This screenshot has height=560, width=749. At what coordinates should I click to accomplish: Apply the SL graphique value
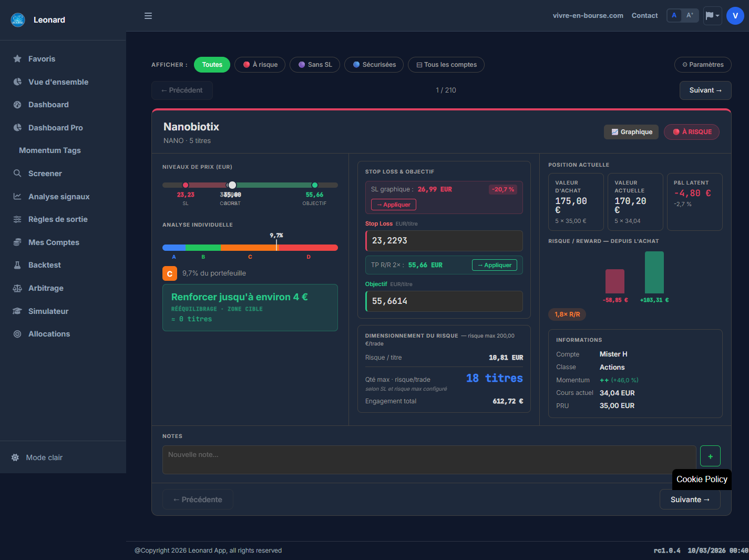(x=394, y=205)
